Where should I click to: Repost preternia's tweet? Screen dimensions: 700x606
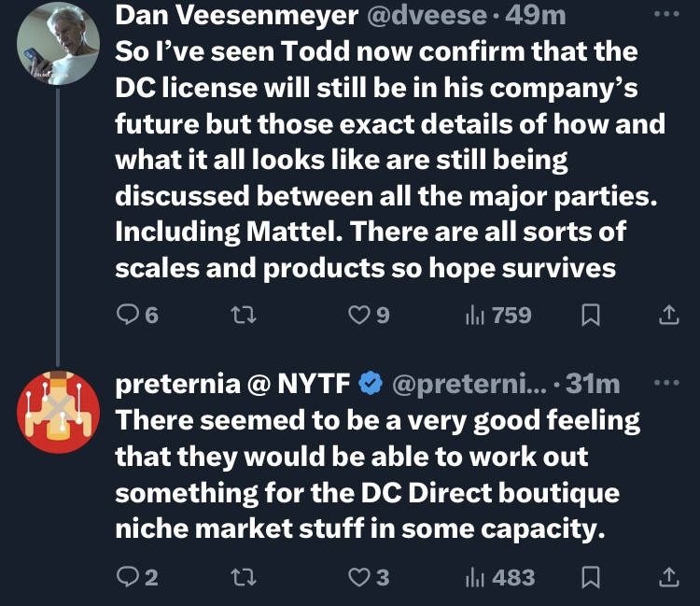[244, 578]
